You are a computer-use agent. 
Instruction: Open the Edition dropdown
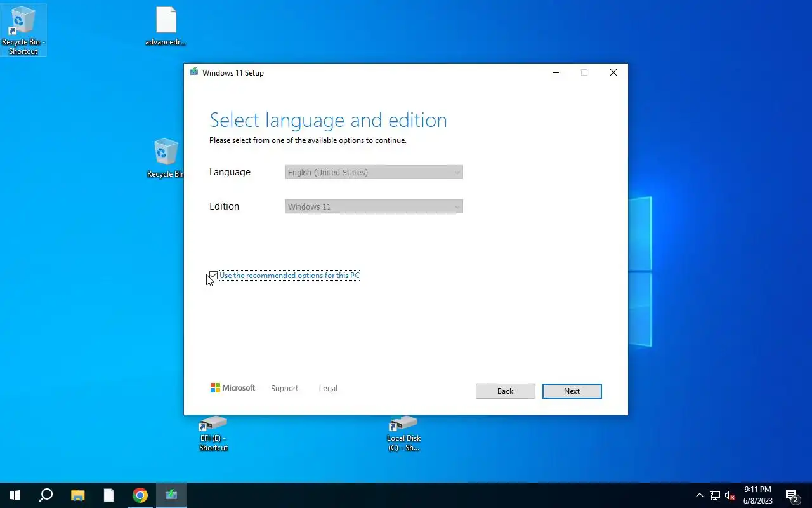(x=374, y=206)
